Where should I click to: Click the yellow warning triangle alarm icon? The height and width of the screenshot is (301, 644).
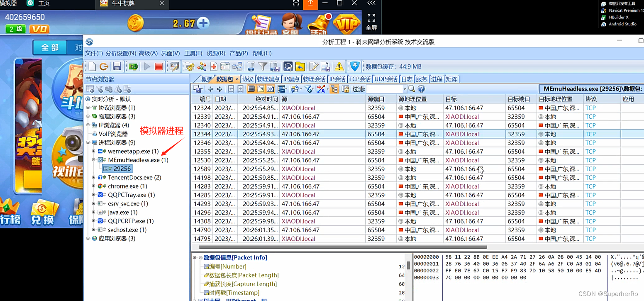(x=339, y=66)
